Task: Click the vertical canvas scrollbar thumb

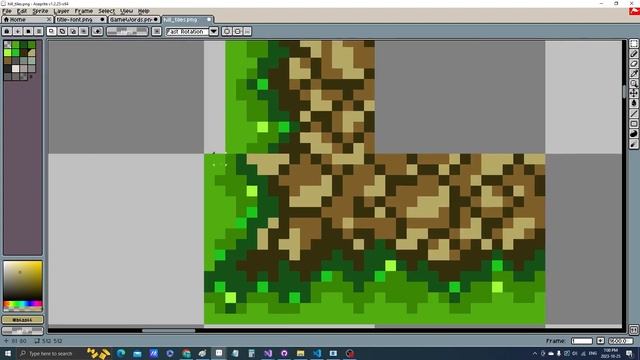Action: pyautogui.click(x=624, y=92)
